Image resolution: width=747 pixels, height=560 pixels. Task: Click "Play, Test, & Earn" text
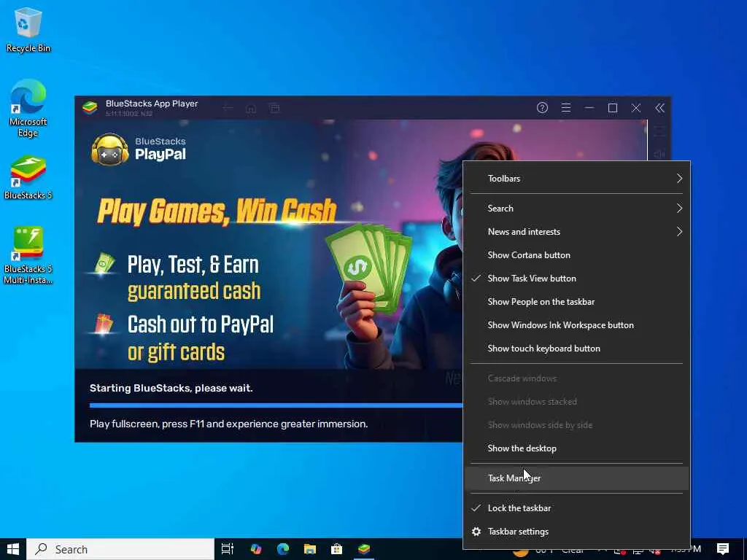click(193, 265)
